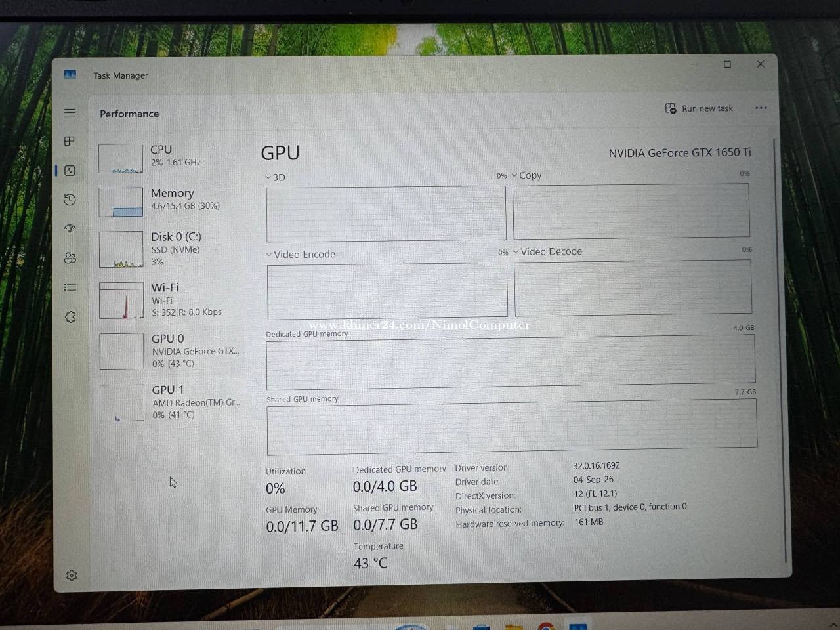Open the hamburger navigation menu
This screenshot has height=630, width=840.
70,113
